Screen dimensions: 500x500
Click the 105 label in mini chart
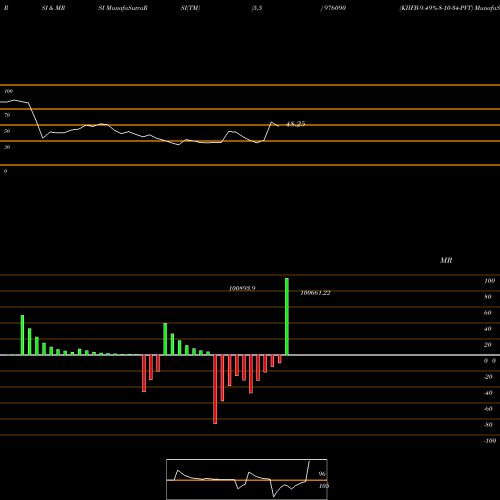pyautogui.click(x=324, y=486)
